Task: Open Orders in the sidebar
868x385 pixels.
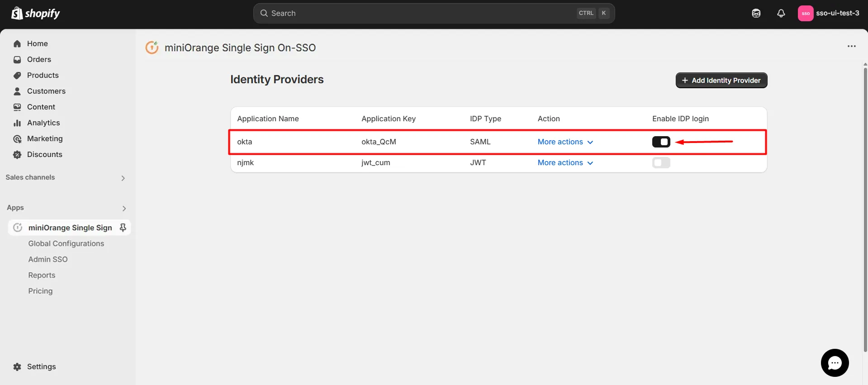Action: 39,60
